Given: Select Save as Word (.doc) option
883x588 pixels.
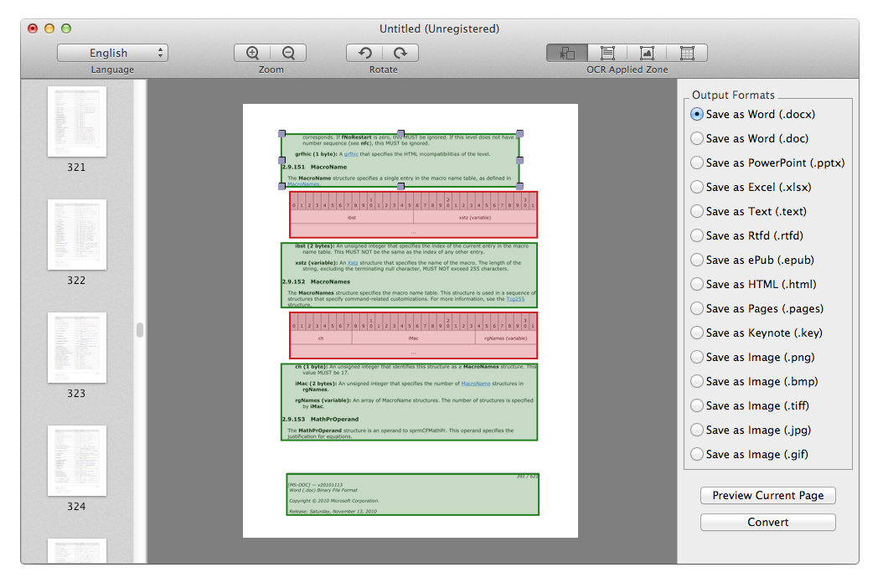Looking at the screenshot, I should tap(750, 138).
